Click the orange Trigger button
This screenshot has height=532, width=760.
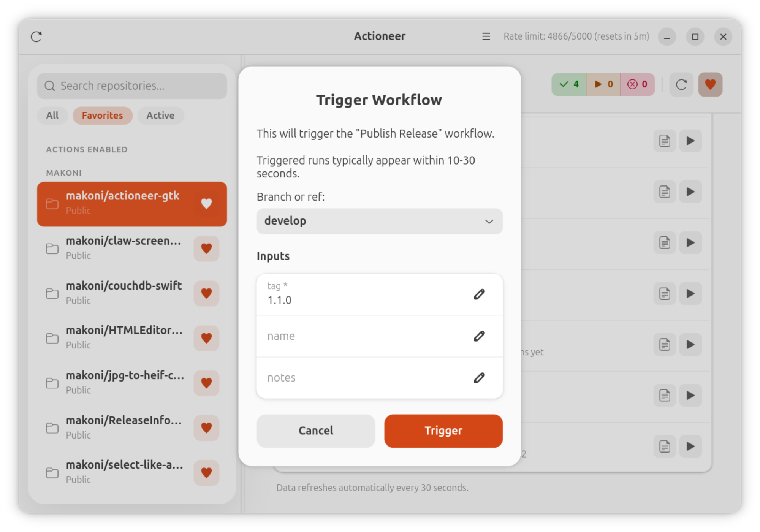pos(443,431)
